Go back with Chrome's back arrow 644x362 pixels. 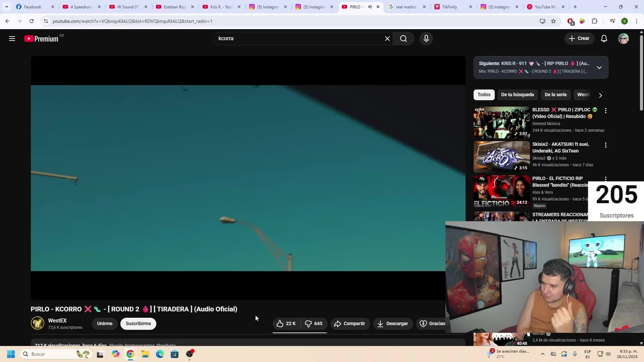(x=7, y=21)
